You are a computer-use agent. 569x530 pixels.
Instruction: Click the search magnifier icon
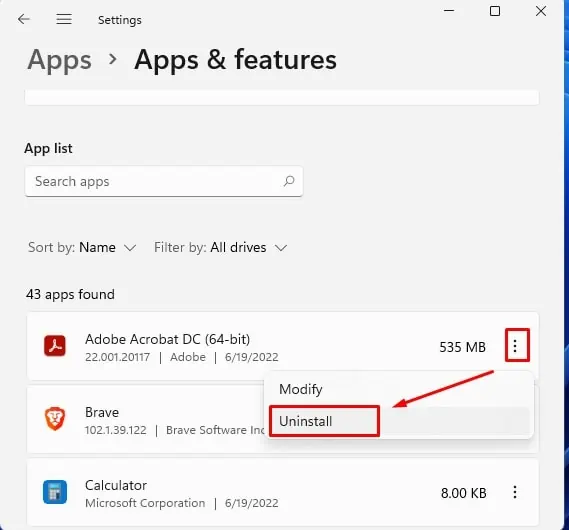coord(289,181)
